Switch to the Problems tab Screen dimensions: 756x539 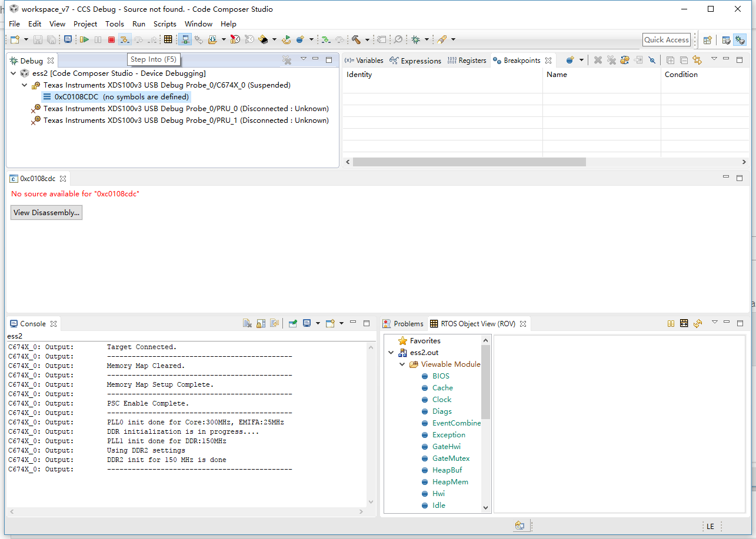click(403, 324)
